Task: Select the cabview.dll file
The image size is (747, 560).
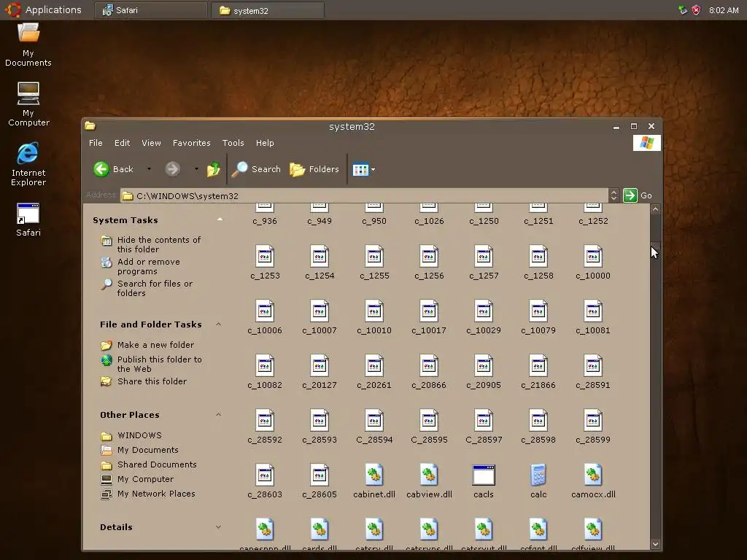Action: [x=429, y=481]
